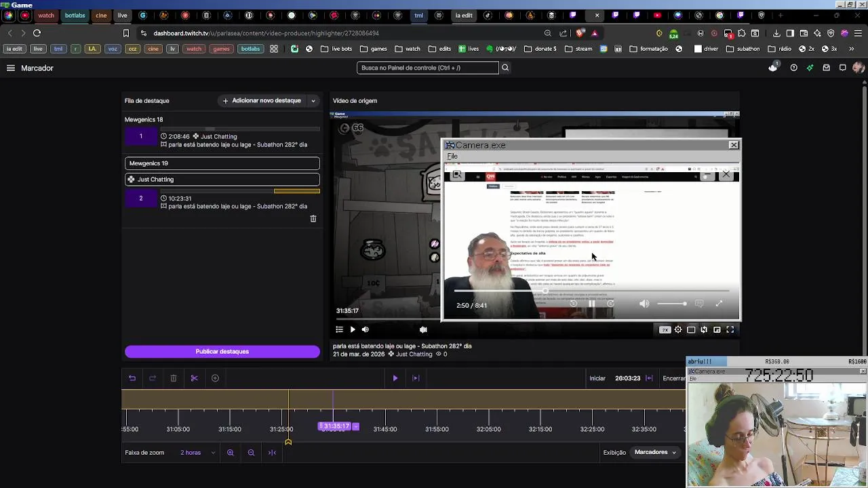Open the subathon bookmark folder
868x488 pixels.
click(x=743, y=49)
